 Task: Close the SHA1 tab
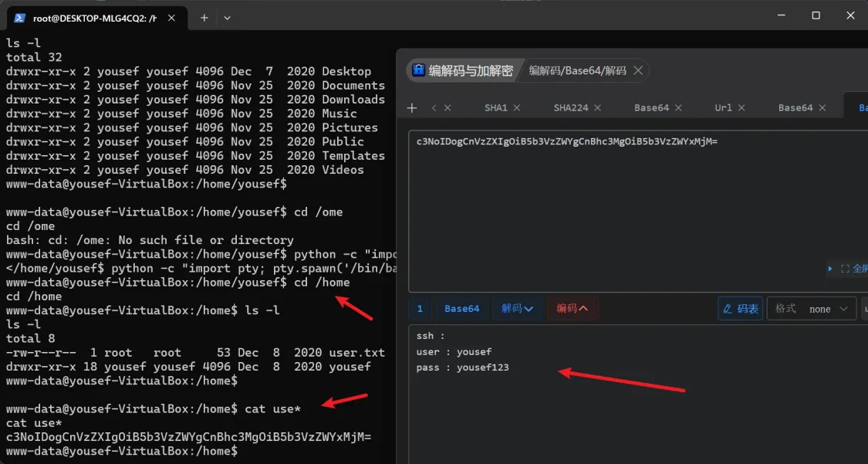517,108
